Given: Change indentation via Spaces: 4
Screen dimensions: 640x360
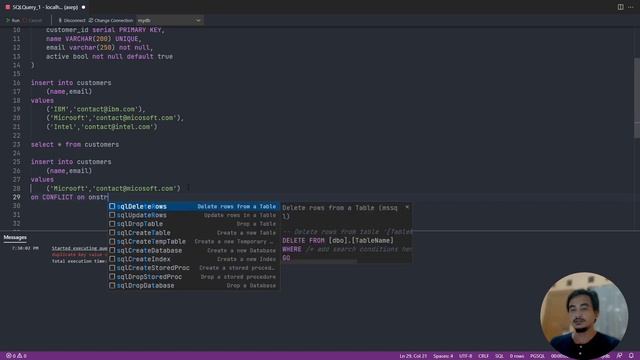Looking at the screenshot, I should coord(443,356).
